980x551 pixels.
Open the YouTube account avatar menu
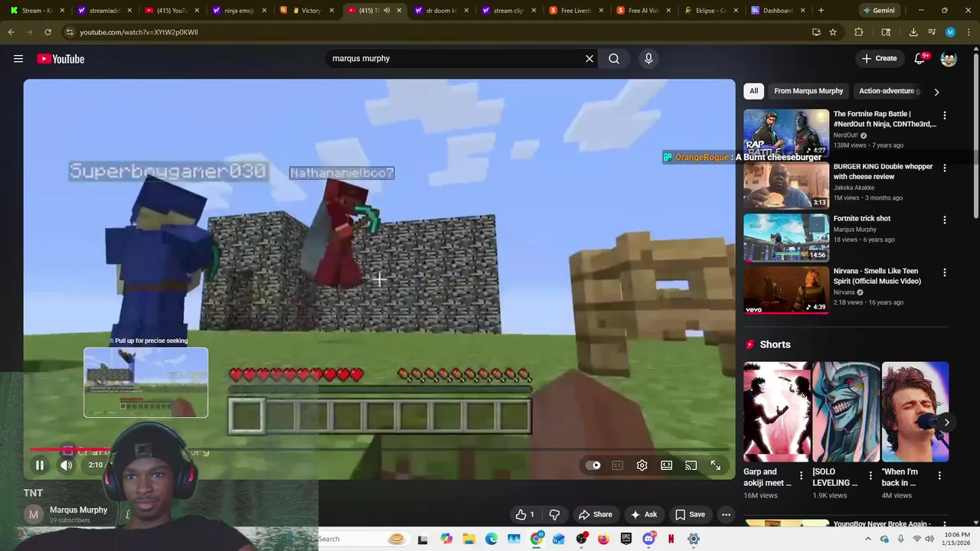click(949, 59)
